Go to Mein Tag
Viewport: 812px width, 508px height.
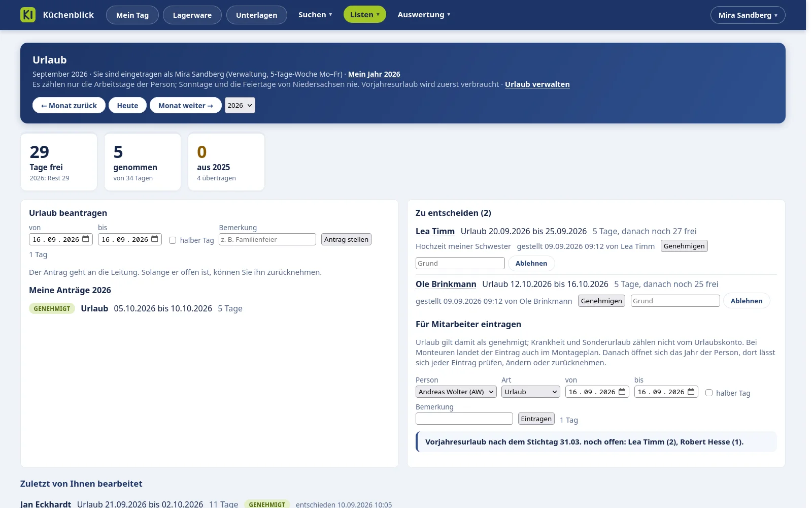(x=132, y=15)
